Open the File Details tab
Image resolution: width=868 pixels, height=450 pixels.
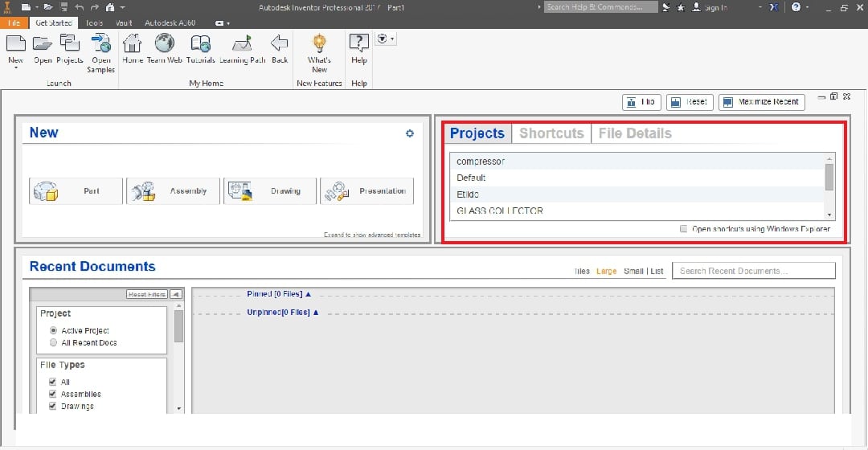click(635, 133)
